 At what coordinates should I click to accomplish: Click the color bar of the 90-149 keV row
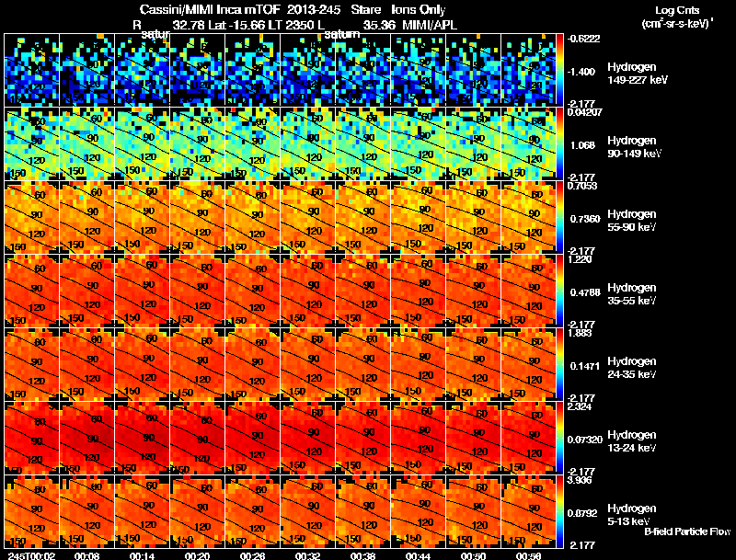[559, 143]
